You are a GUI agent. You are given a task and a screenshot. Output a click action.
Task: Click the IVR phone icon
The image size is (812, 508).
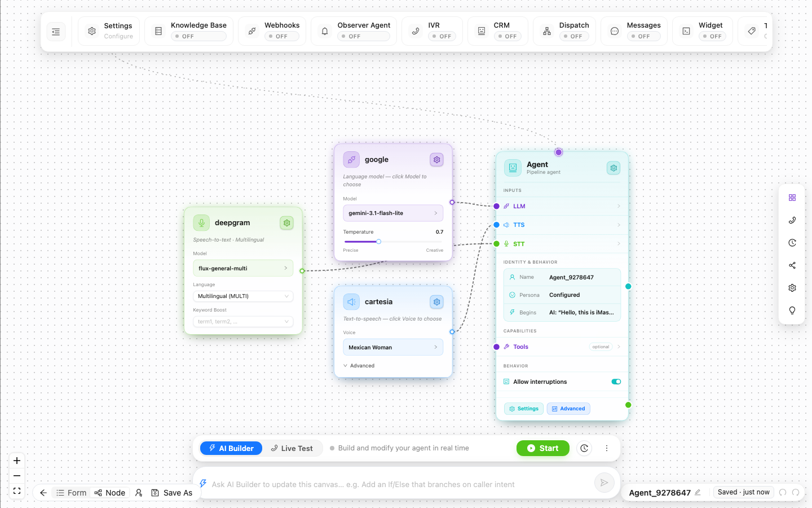[x=416, y=32]
